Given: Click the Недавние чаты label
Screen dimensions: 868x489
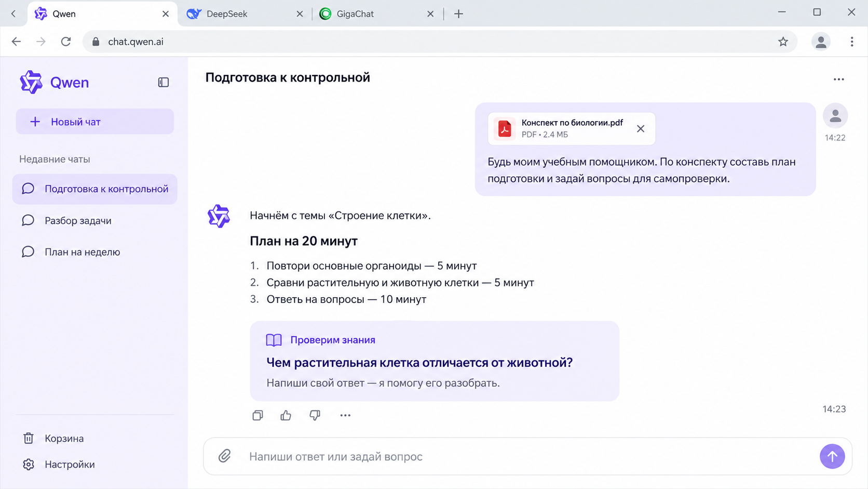Looking at the screenshot, I should (x=55, y=159).
